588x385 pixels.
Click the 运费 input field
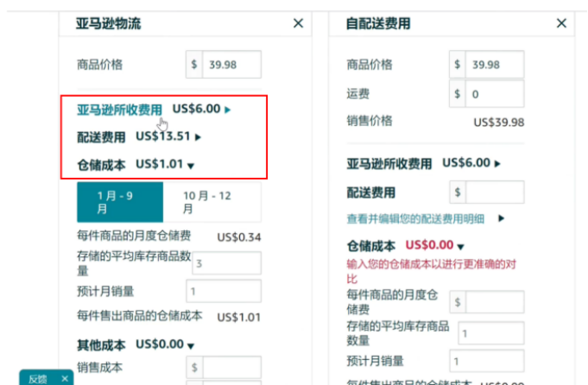pyautogui.click(x=495, y=94)
